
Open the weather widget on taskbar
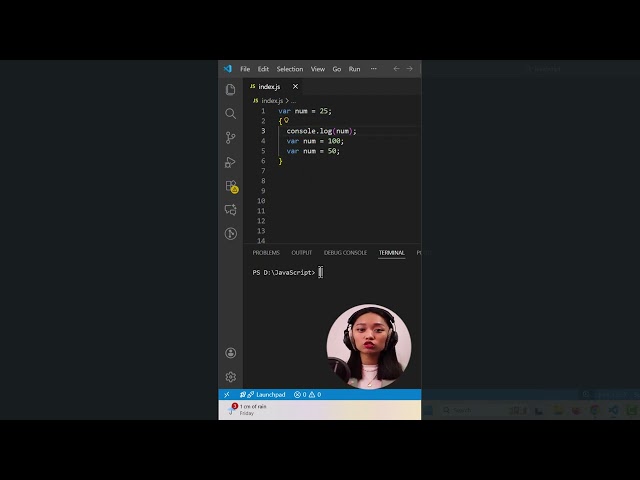248,409
